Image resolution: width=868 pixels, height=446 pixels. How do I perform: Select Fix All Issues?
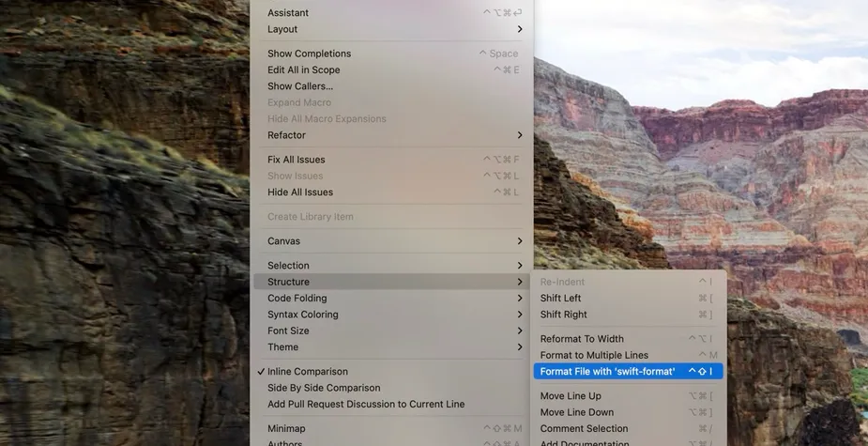tap(391, 160)
